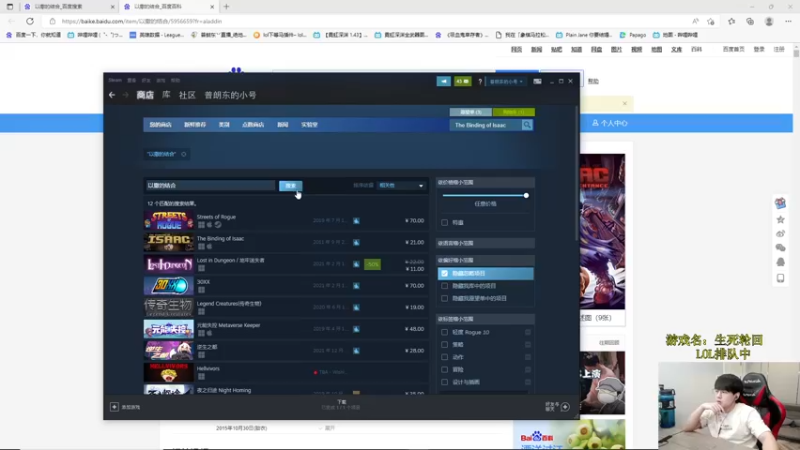Open the wishlist button above store nav
Image resolution: width=800 pixels, height=450 pixels.
tap(471, 112)
